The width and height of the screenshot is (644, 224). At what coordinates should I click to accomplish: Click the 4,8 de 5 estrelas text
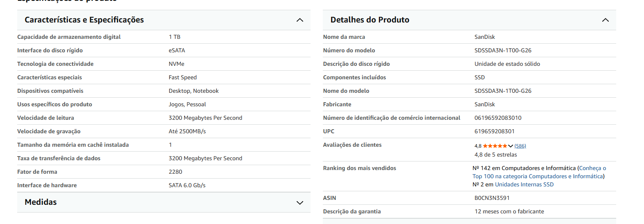pyautogui.click(x=495, y=155)
